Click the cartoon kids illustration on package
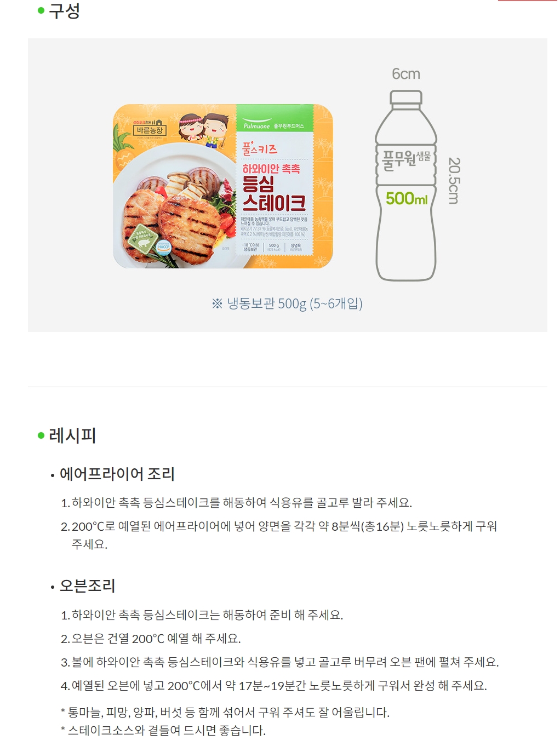This screenshot has width=560, height=746. pyautogui.click(x=204, y=130)
